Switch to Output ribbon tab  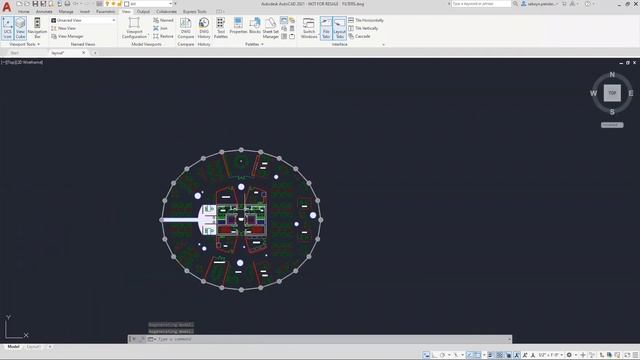pyautogui.click(x=143, y=12)
